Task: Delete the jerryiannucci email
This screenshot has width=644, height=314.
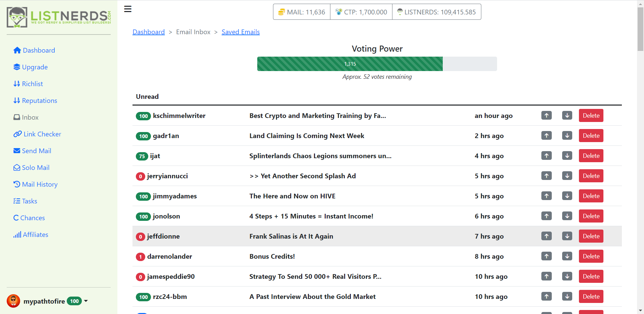Action: coord(591,176)
